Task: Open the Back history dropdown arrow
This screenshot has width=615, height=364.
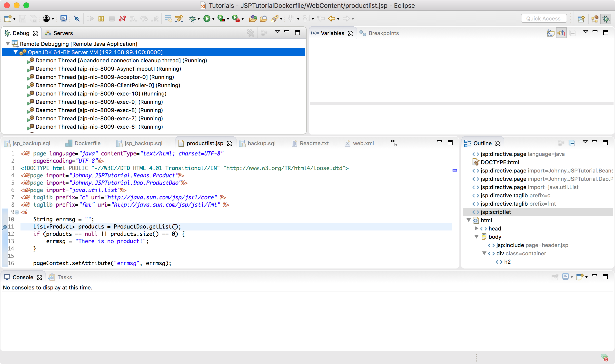Action: 338,19
